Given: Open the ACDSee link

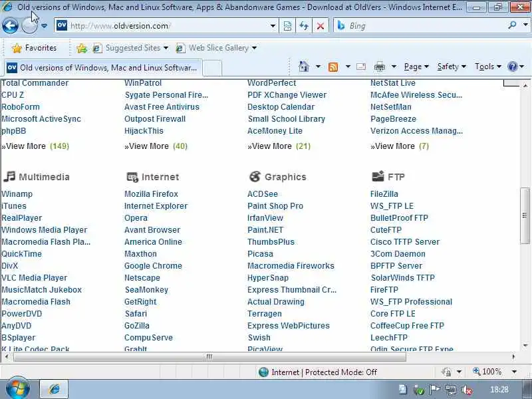Looking at the screenshot, I should [262, 194].
